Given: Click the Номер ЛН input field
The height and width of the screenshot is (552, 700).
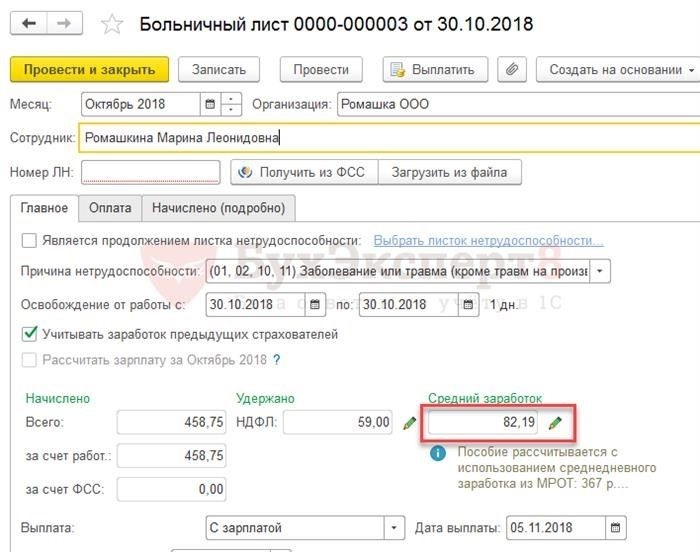Looking at the screenshot, I should coord(150,172).
